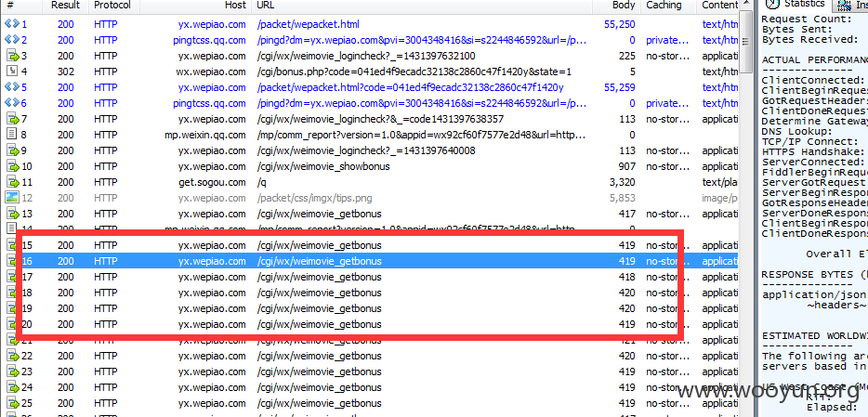Click the redirect icon of session 4
868x417 pixels.
12,72
